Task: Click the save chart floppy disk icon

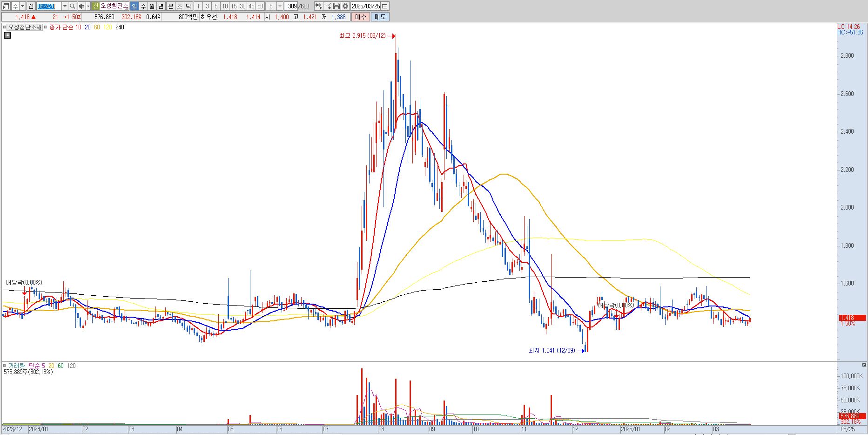Action: (x=336, y=6)
